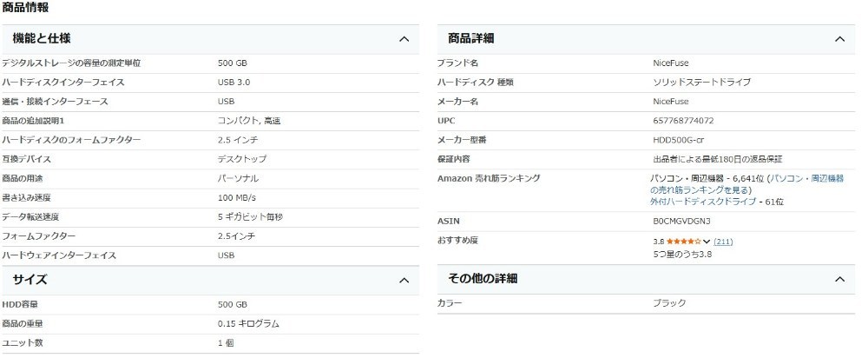Select the おすすめ度 label

pos(457,241)
